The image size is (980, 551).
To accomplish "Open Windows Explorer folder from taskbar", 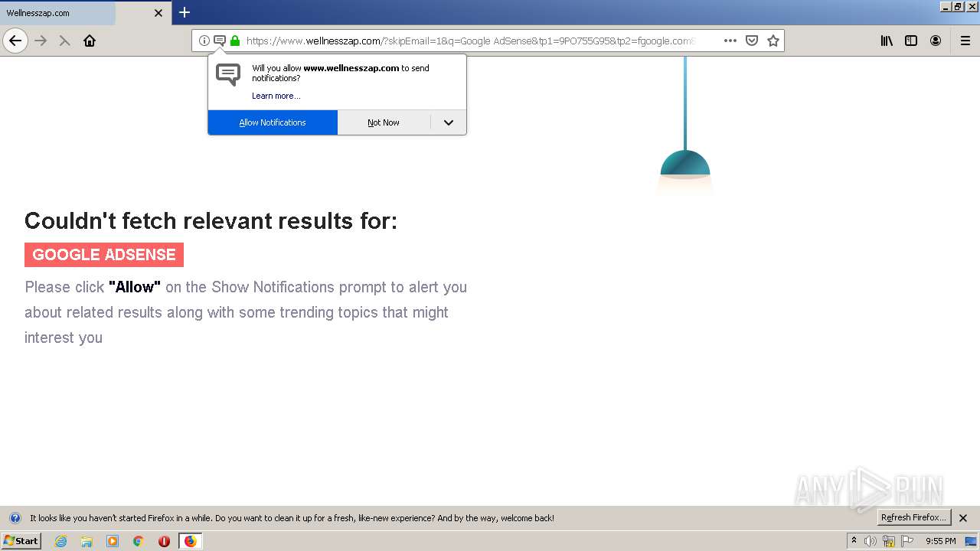I will 87,541.
